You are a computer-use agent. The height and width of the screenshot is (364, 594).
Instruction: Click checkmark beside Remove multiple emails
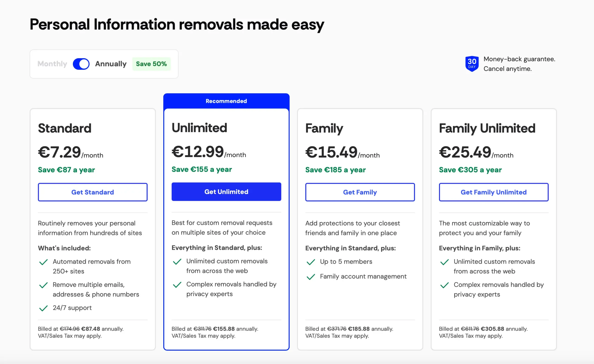click(43, 285)
